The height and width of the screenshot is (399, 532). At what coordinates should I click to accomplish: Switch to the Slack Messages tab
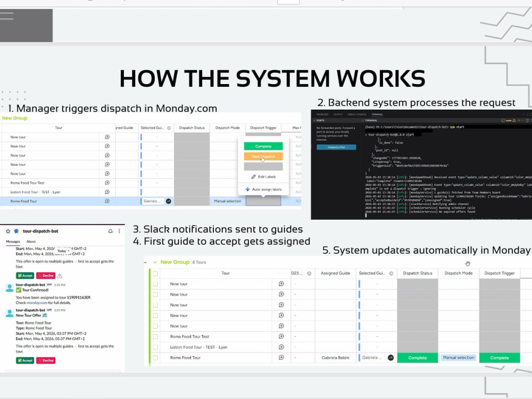point(13,242)
